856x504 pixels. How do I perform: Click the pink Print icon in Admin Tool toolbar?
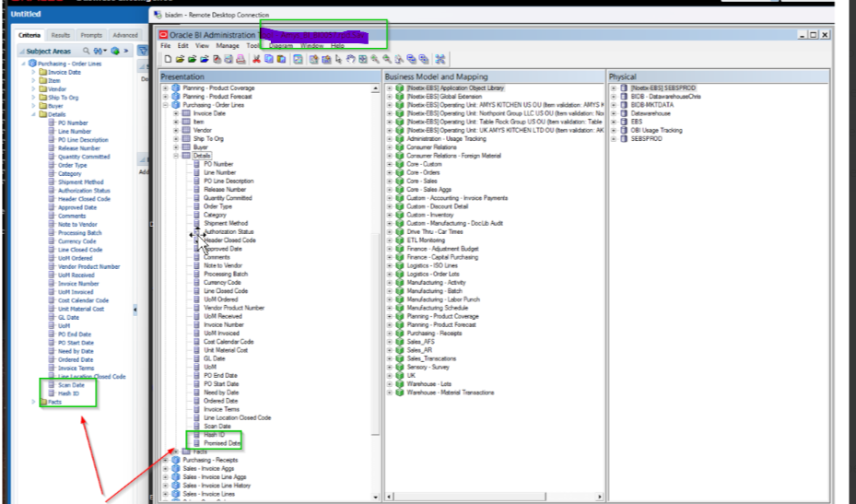pos(240,59)
